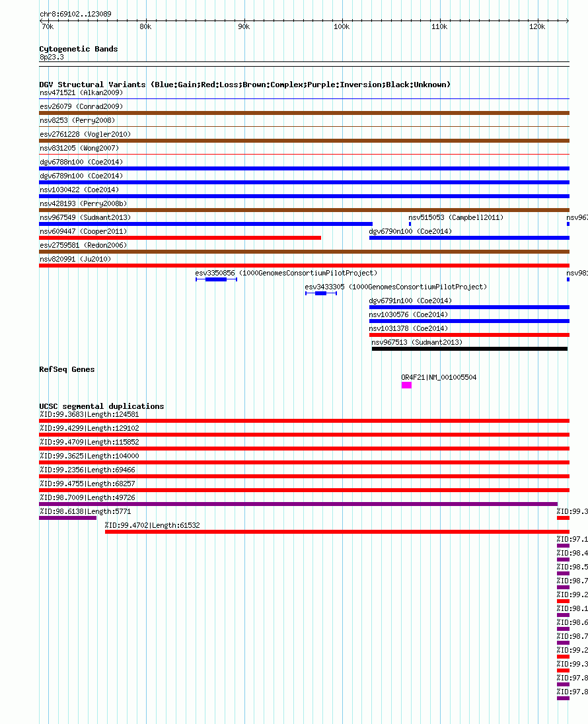588x724 pixels.
Task: Click the 70k tick on the ruler
Action: coord(48,27)
